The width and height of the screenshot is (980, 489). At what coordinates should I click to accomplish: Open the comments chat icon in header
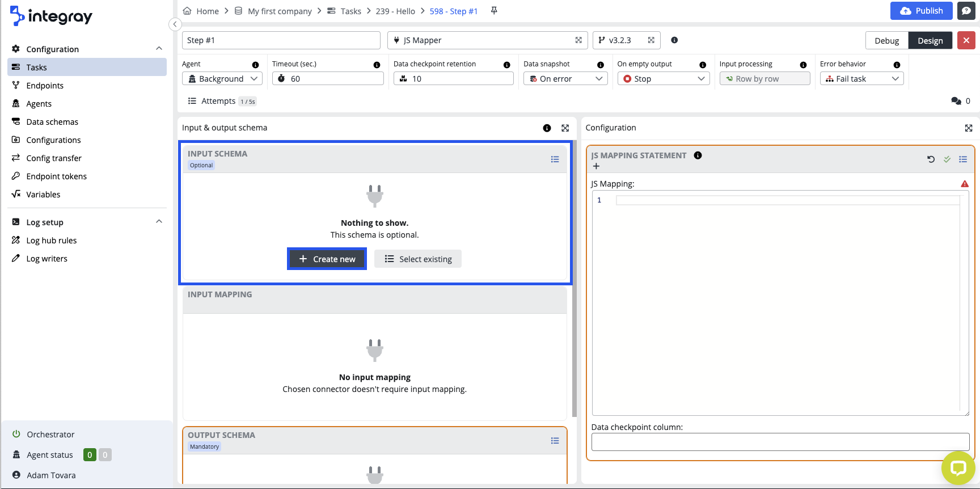pos(966,11)
